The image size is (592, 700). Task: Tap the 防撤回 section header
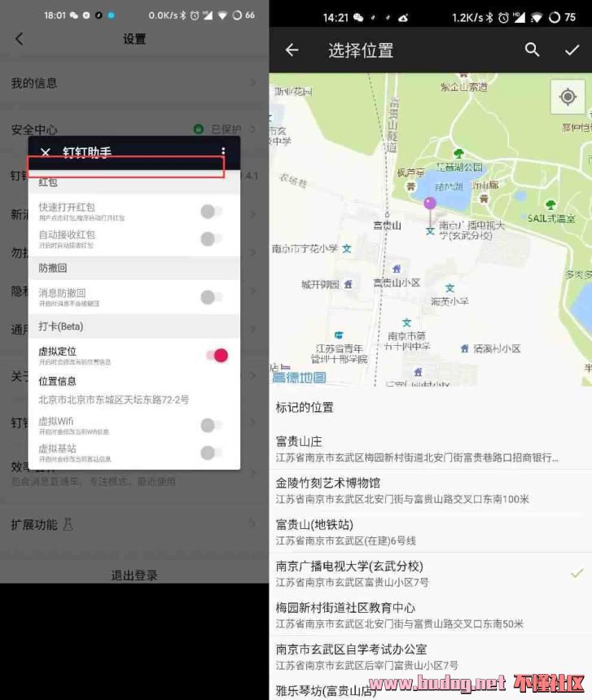[x=134, y=268]
